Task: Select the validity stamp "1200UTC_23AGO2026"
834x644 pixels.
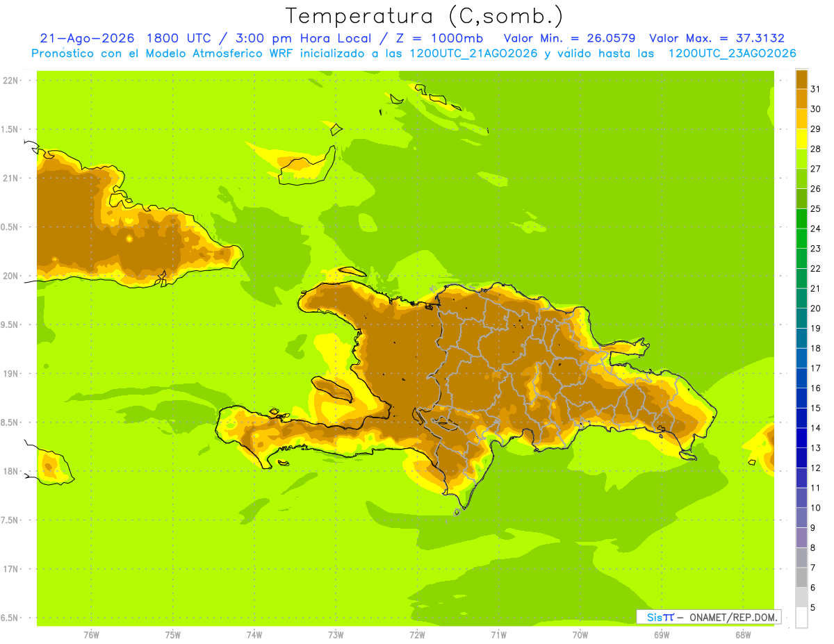Action: pyautogui.click(x=732, y=53)
